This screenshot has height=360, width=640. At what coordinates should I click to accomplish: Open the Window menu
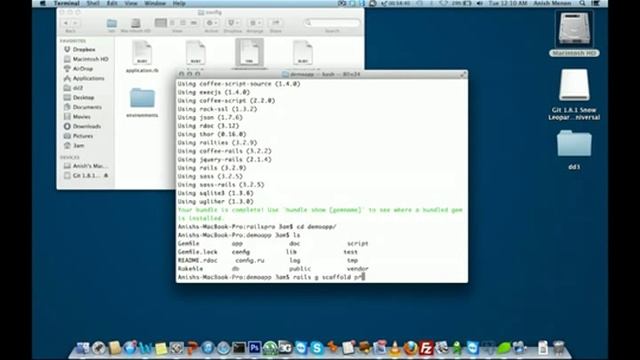(x=155, y=3)
